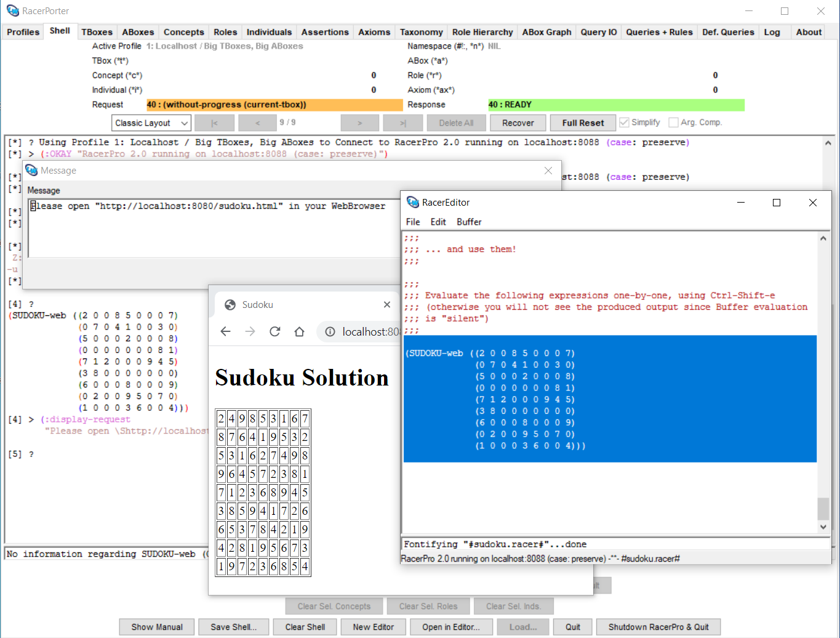The height and width of the screenshot is (638, 840).
Task: Open the TBoxes tab
Action: [97, 32]
